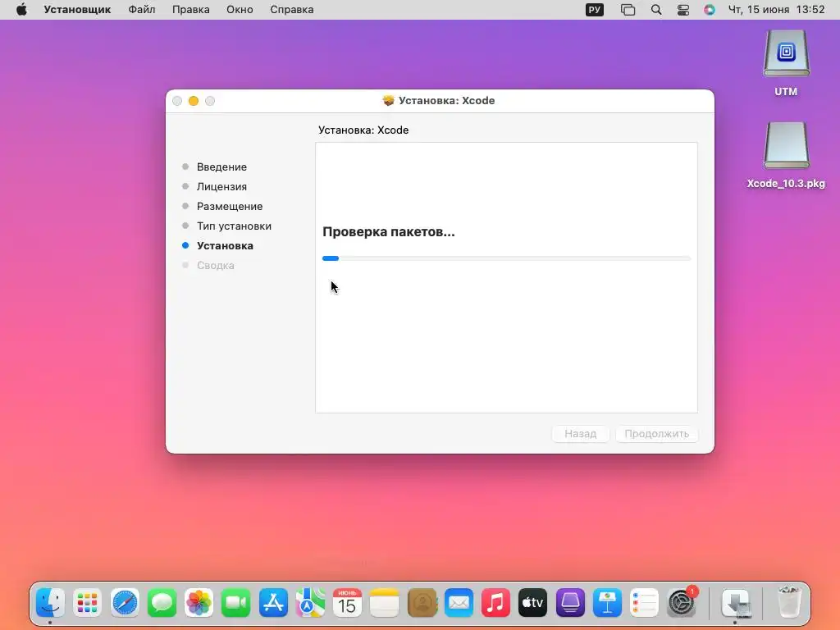
Task: Click the Проверка пакетов status text
Action: [388, 232]
